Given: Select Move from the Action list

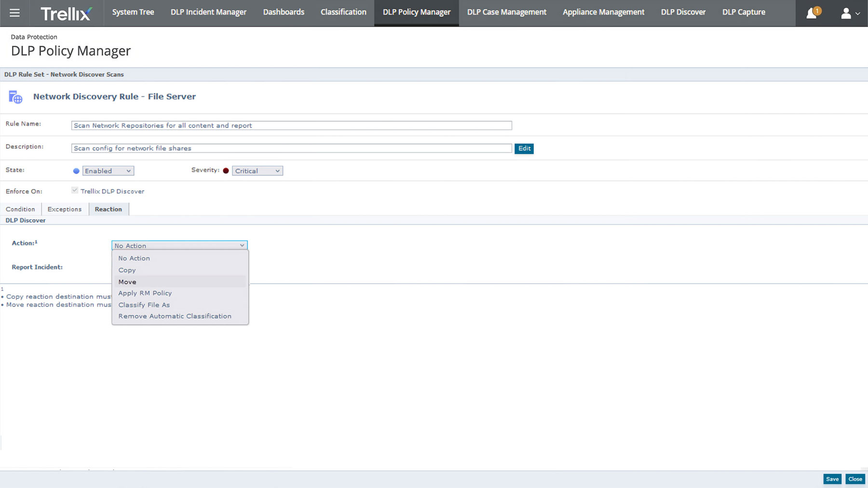Looking at the screenshot, I should click(127, 282).
